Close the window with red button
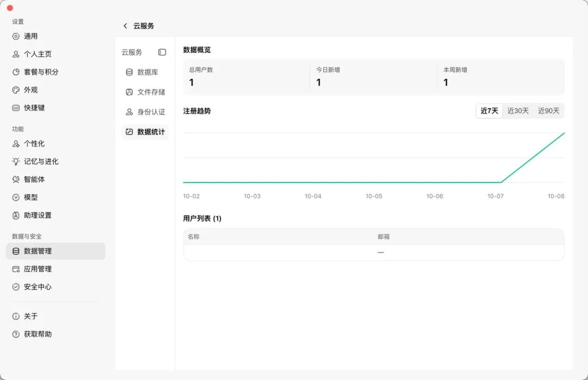Viewport: 588px width, 380px height. coord(10,8)
